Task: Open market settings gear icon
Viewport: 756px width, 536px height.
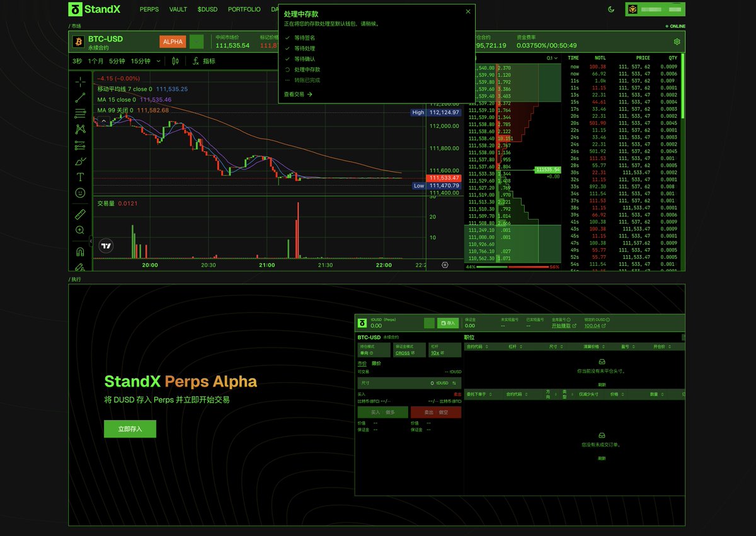Action: coord(677,42)
